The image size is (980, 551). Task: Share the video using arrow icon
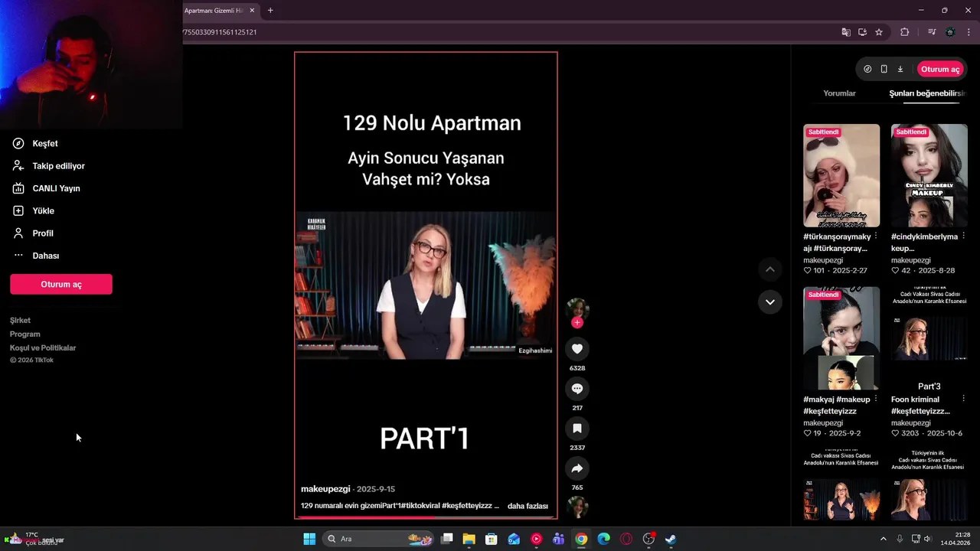coord(577,468)
